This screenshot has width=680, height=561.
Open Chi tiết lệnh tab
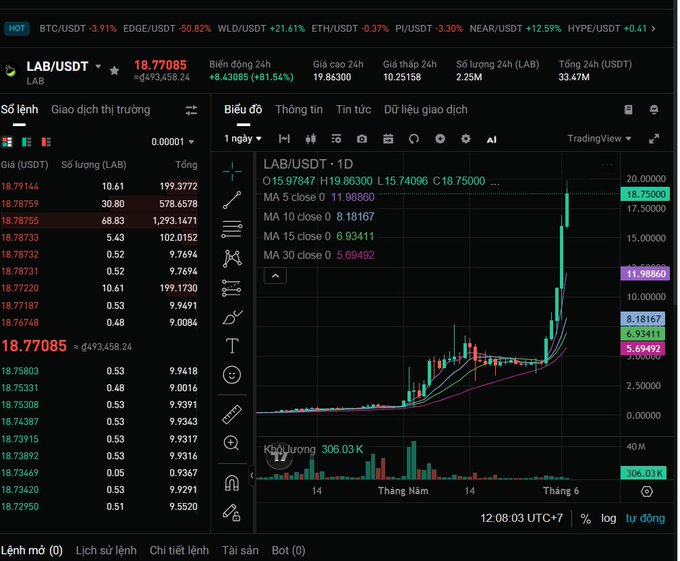(x=179, y=551)
